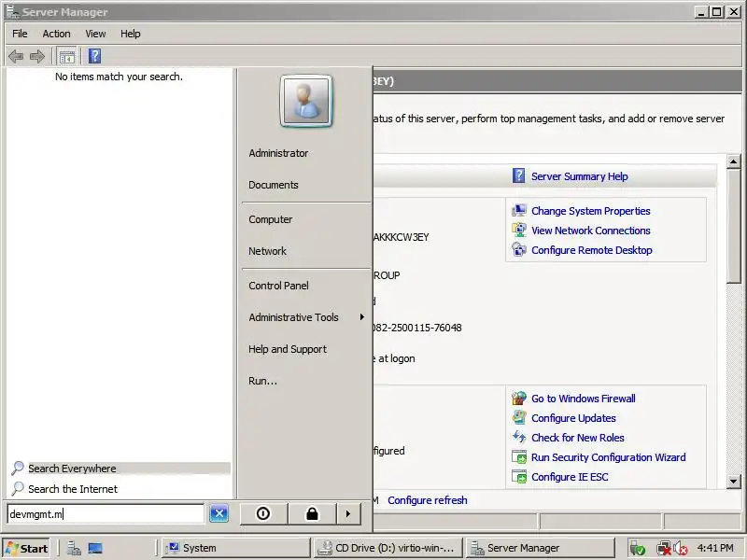The width and height of the screenshot is (747, 560).
Task: Click the Show Desktop quick launch icon
Action: 95,548
